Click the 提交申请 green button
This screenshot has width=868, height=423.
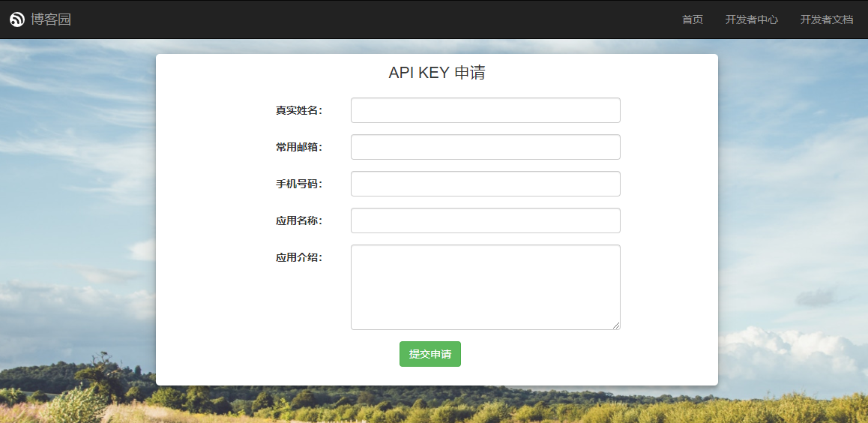tap(430, 354)
